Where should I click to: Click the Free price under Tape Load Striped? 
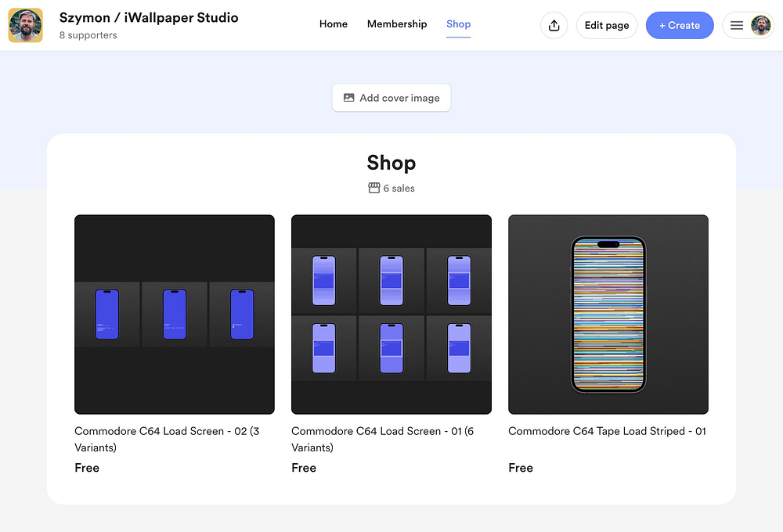click(521, 468)
